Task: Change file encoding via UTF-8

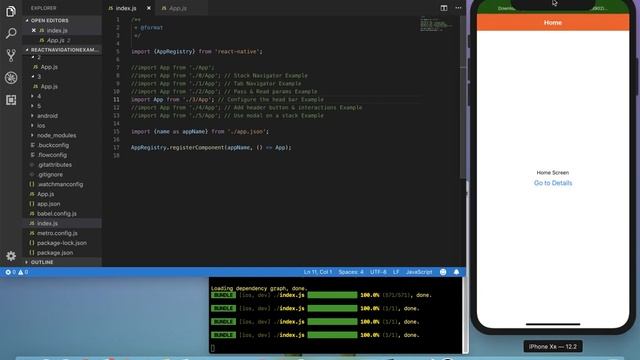Action: pos(378,272)
